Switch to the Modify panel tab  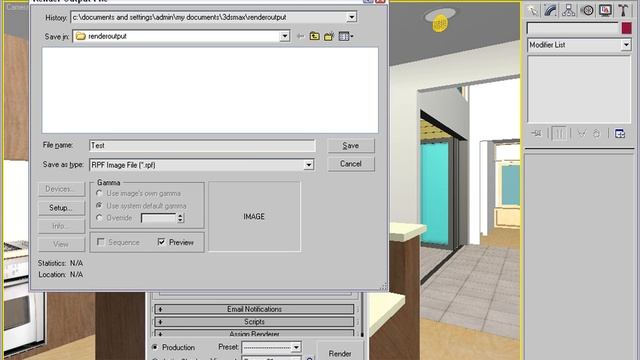pyautogui.click(x=550, y=10)
